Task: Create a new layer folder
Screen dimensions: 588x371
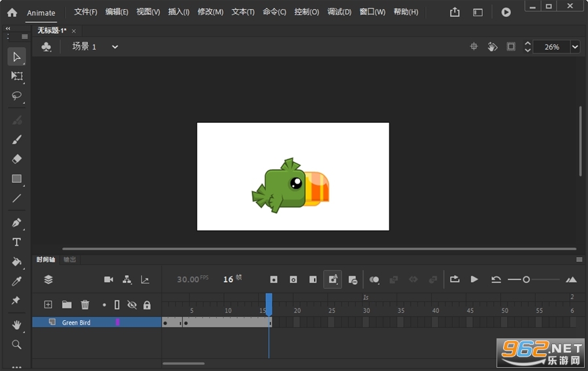Action: (67, 304)
